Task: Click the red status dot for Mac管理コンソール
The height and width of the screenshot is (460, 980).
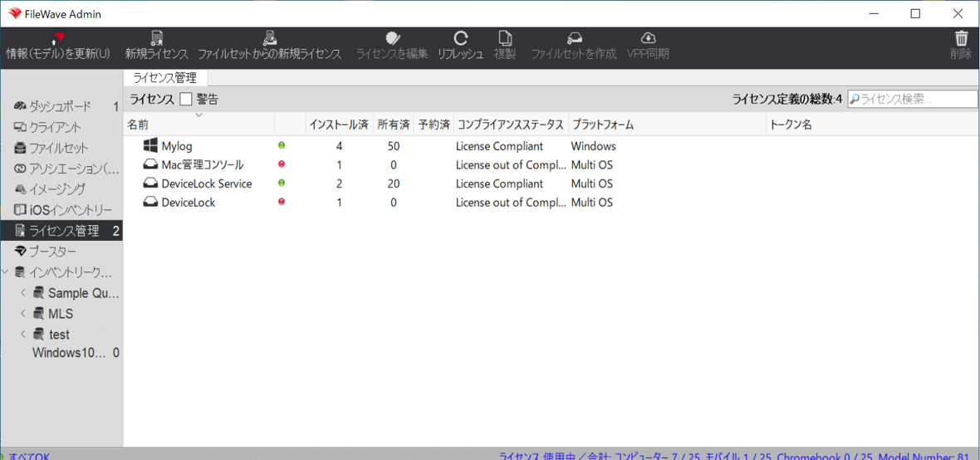Action: click(282, 164)
